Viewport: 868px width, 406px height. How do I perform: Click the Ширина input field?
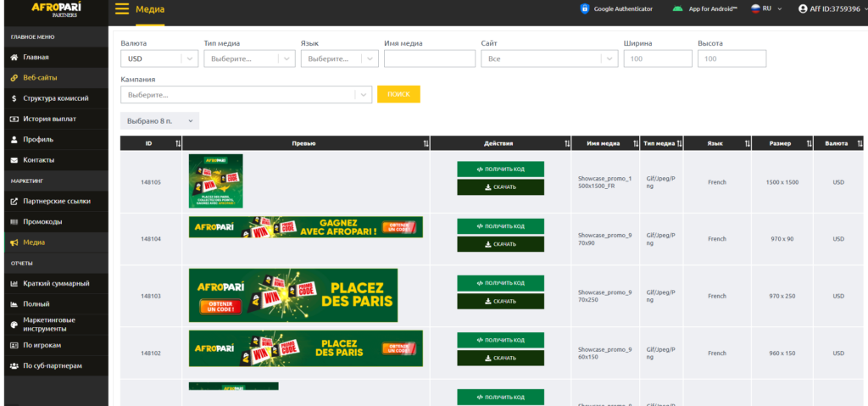[658, 58]
